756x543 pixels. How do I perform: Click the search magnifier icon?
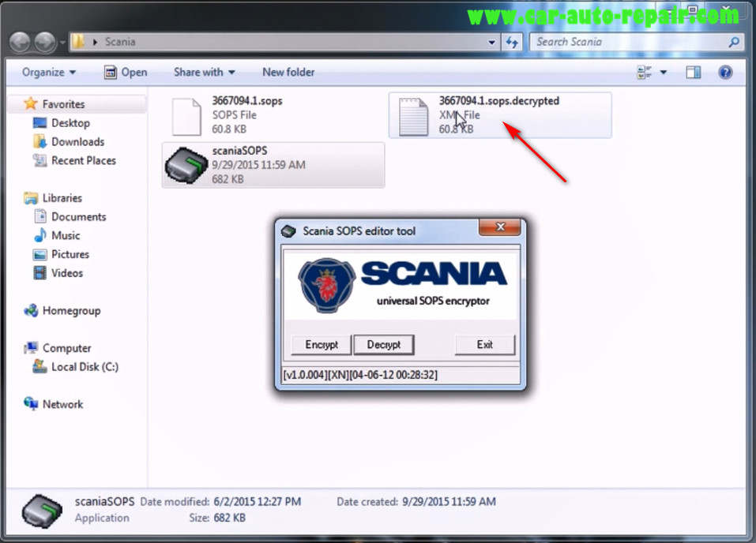[x=733, y=43]
